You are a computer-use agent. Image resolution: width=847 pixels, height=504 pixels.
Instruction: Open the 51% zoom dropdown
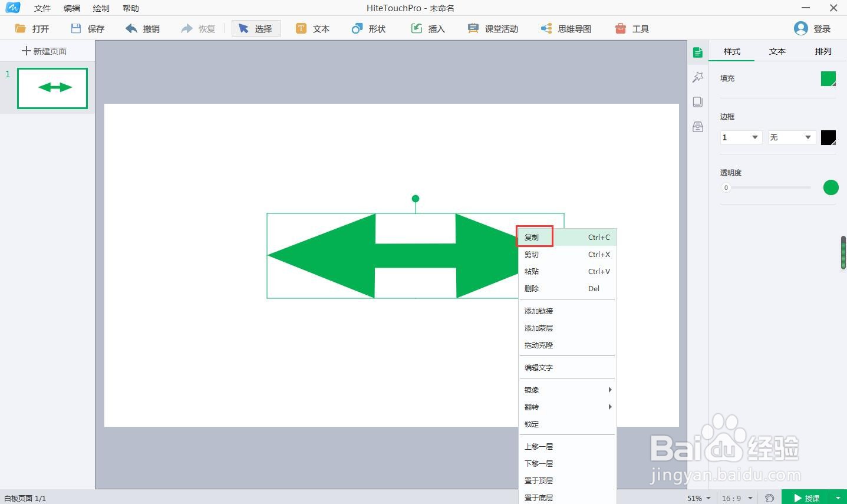[x=699, y=498]
